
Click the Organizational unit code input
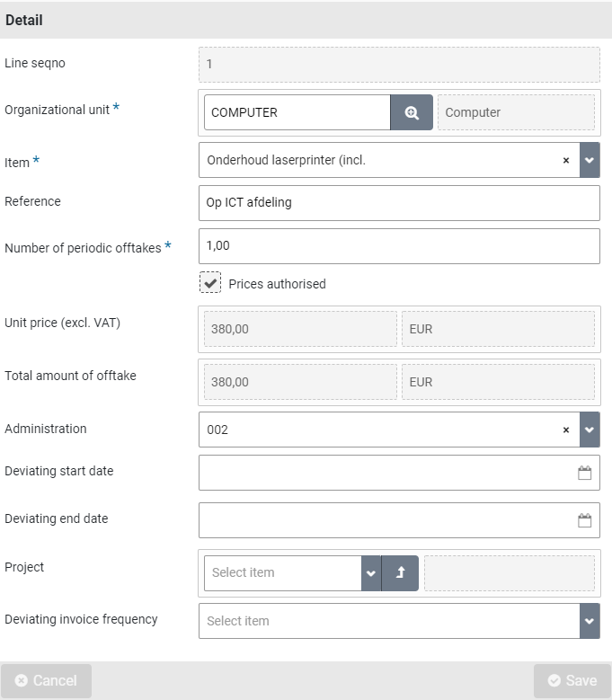click(x=297, y=112)
